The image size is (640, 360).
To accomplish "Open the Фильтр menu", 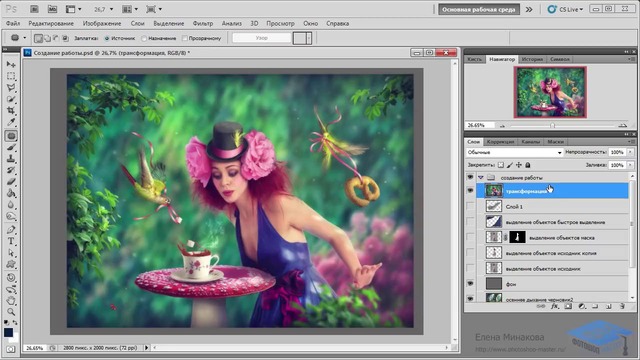I will 203,23.
